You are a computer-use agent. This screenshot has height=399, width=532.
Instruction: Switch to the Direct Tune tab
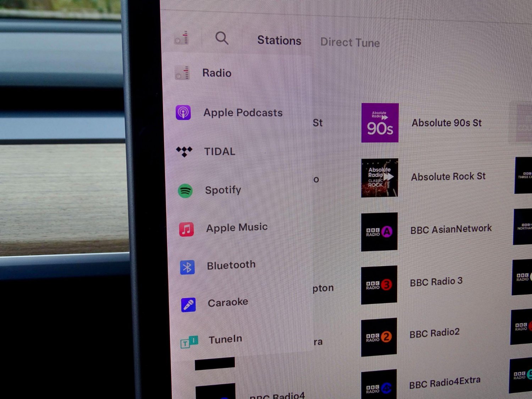350,43
